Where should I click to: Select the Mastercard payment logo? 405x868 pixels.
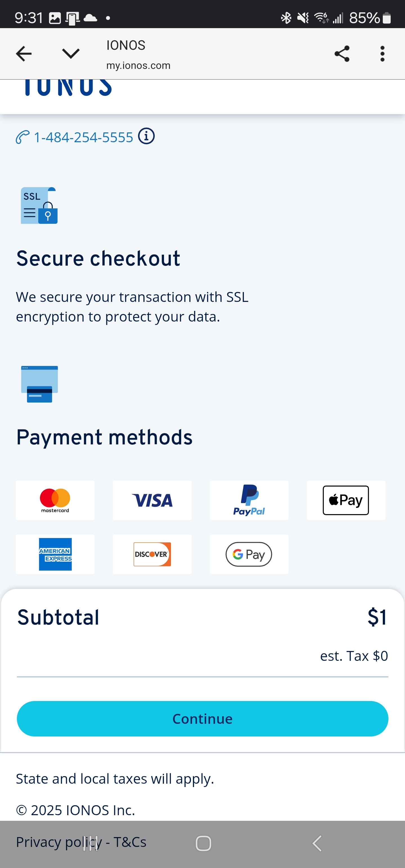pos(55,500)
